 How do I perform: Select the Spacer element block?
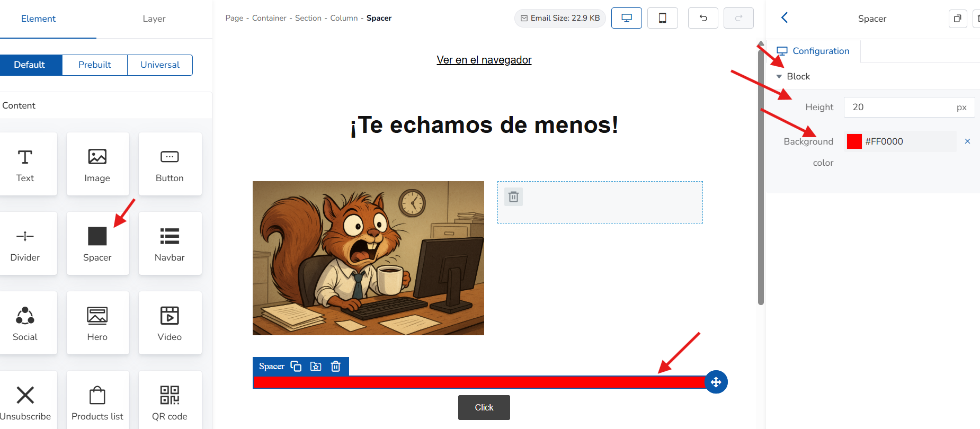point(97,243)
